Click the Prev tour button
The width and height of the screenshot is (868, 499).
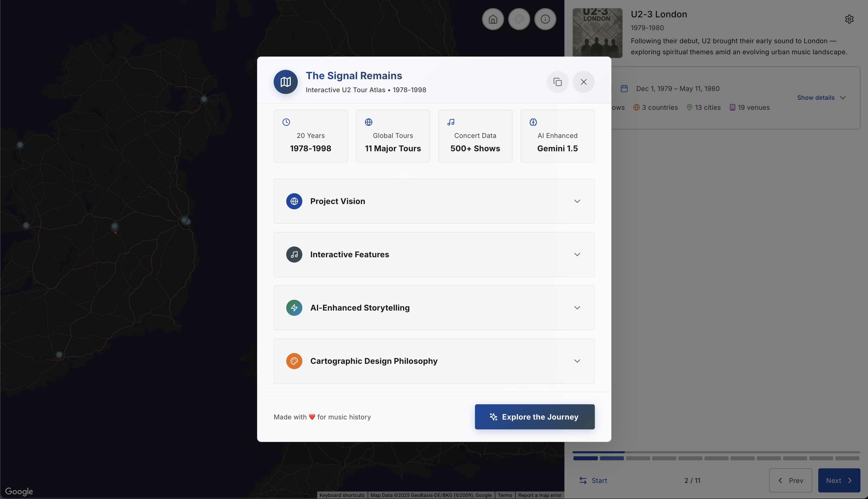[x=790, y=480]
